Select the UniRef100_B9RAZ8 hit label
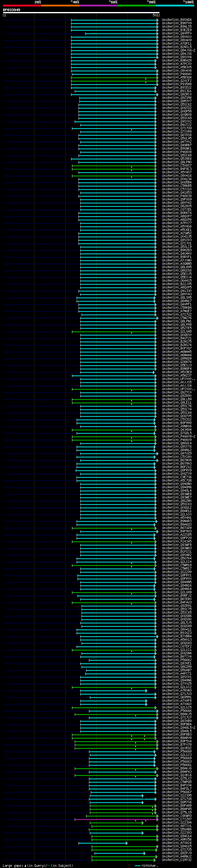Screen dimensions: 197x868 176,60
